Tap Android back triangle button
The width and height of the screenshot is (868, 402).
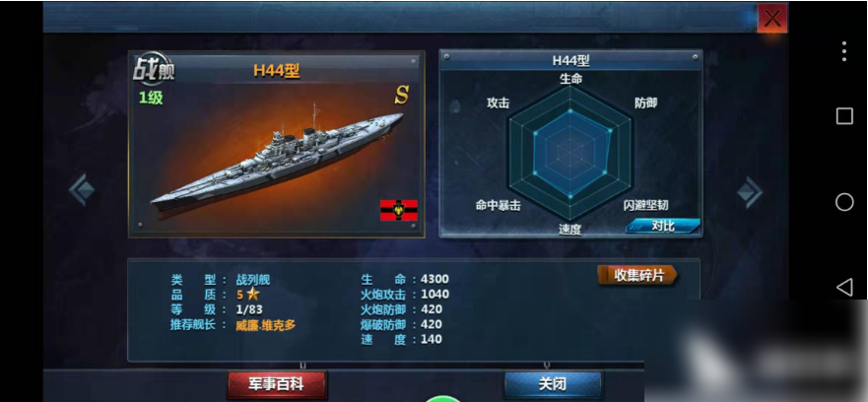coord(843,288)
